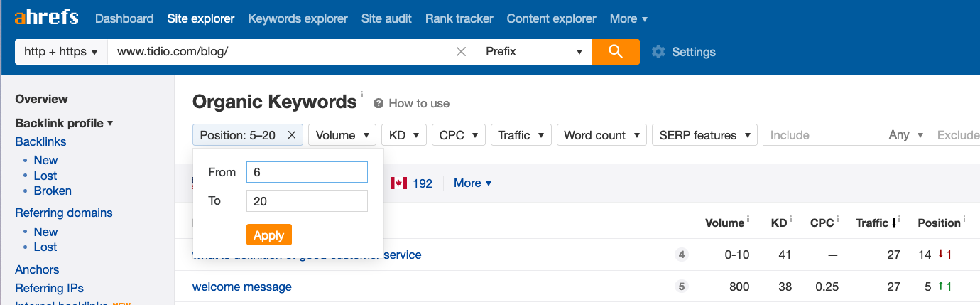Open the How to use link

coord(419,103)
